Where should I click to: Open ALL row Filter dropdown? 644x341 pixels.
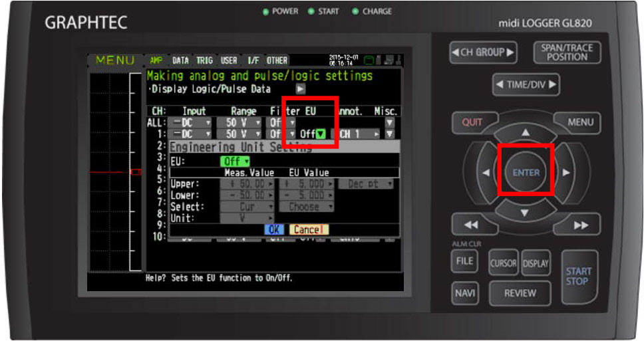pyautogui.click(x=281, y=123)
